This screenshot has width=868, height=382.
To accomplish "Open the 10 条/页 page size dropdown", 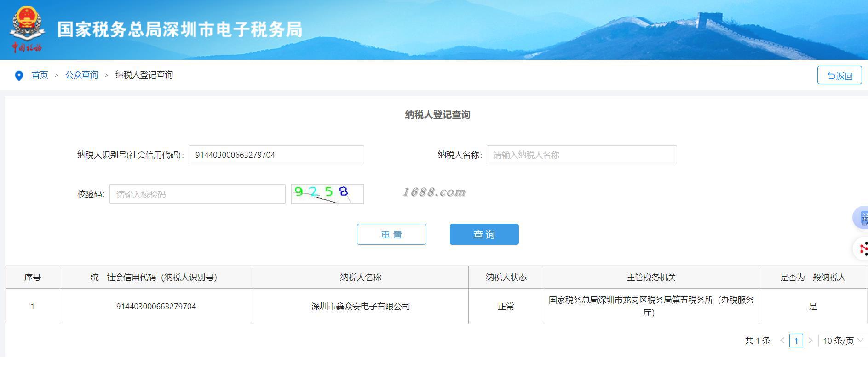I will tap(843, 341).
